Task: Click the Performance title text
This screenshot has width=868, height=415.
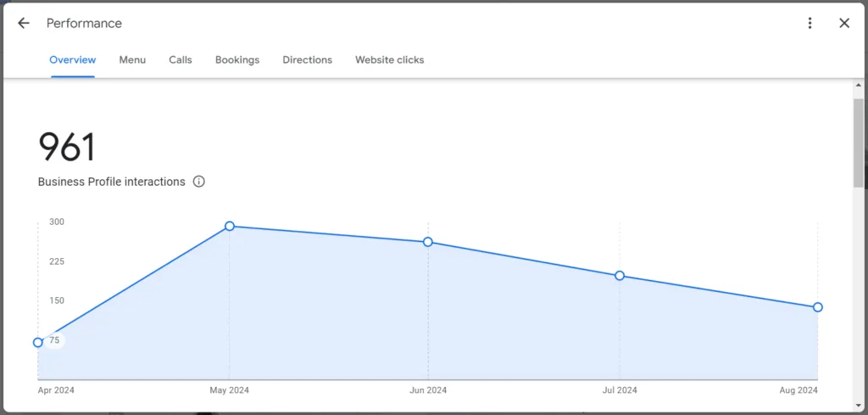Action: (x=84, y=23)
